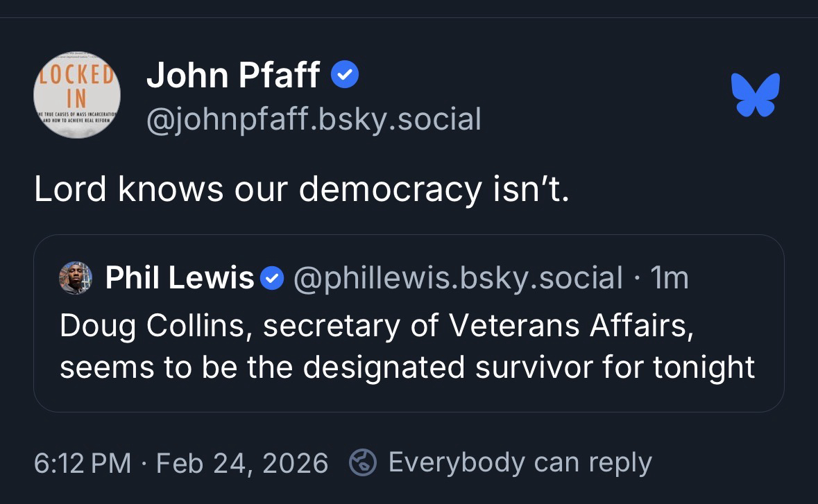Click the Everybody can reply label

(520, 462)
